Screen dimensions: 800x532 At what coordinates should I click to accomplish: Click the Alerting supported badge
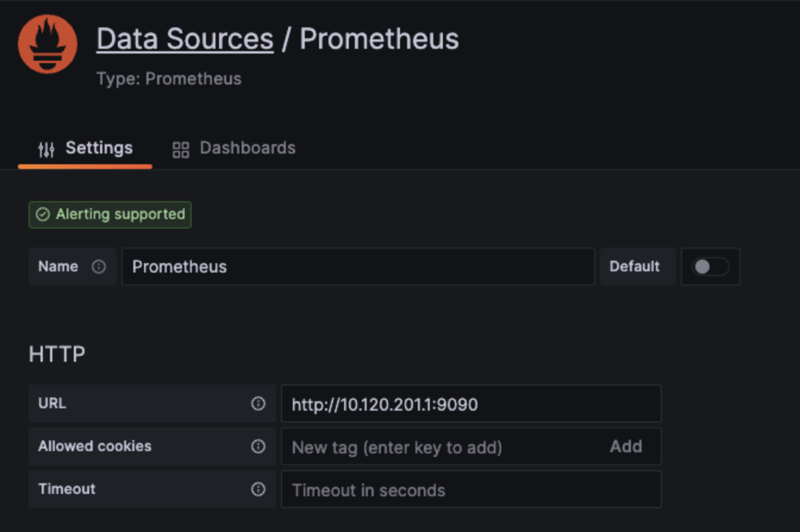point(110,214)
